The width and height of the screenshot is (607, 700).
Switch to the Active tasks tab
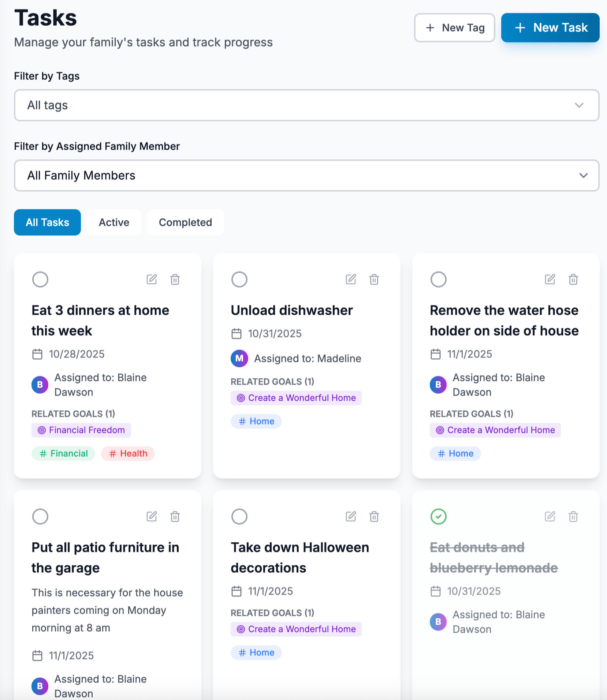[x=114, y=222]
